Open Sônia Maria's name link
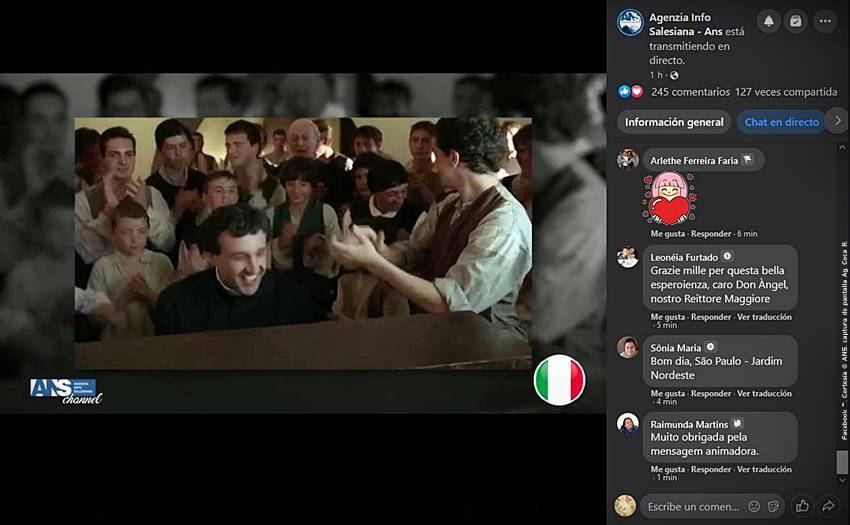 (675, 348)
